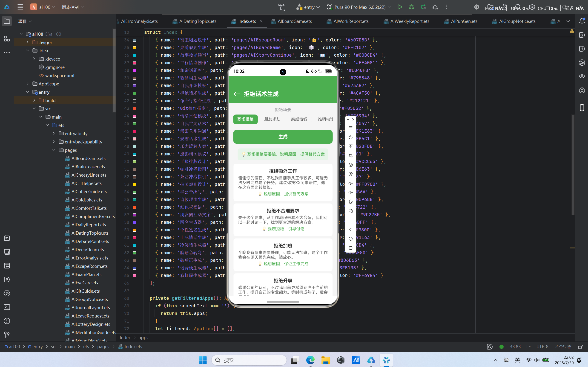The image size is (588, 367).
Task: Open the 版本控制 dropdown
Action: point(73,7)
